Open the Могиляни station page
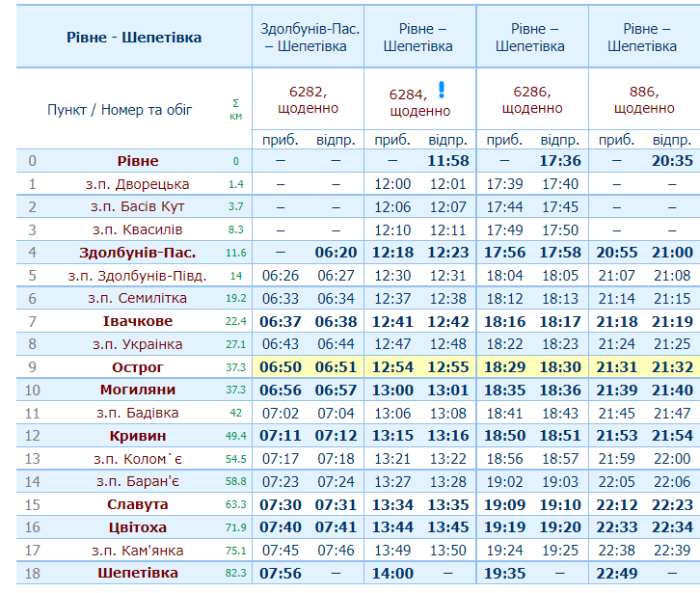The height and width of the screenshot is (593, 700). [x=138, y=390]
